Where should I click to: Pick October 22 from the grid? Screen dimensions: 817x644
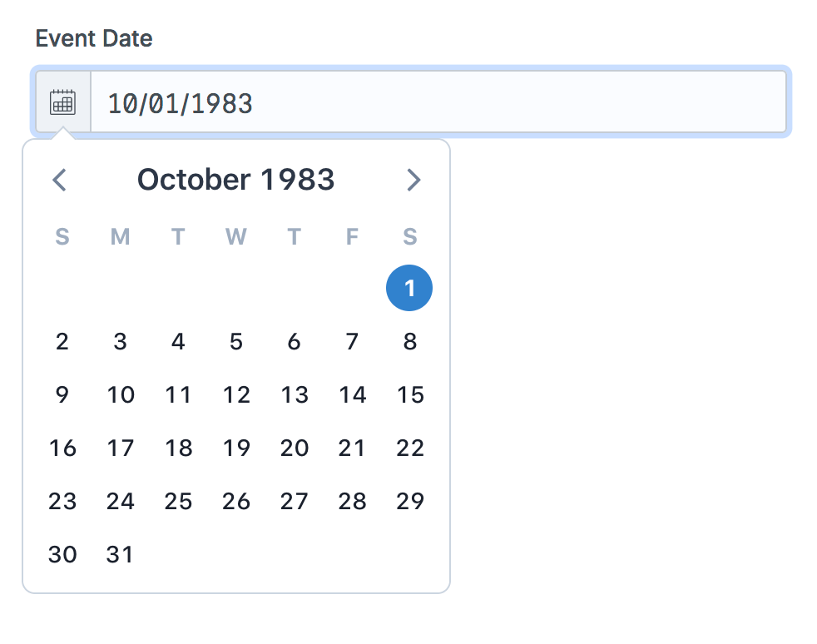pos(409,448)
